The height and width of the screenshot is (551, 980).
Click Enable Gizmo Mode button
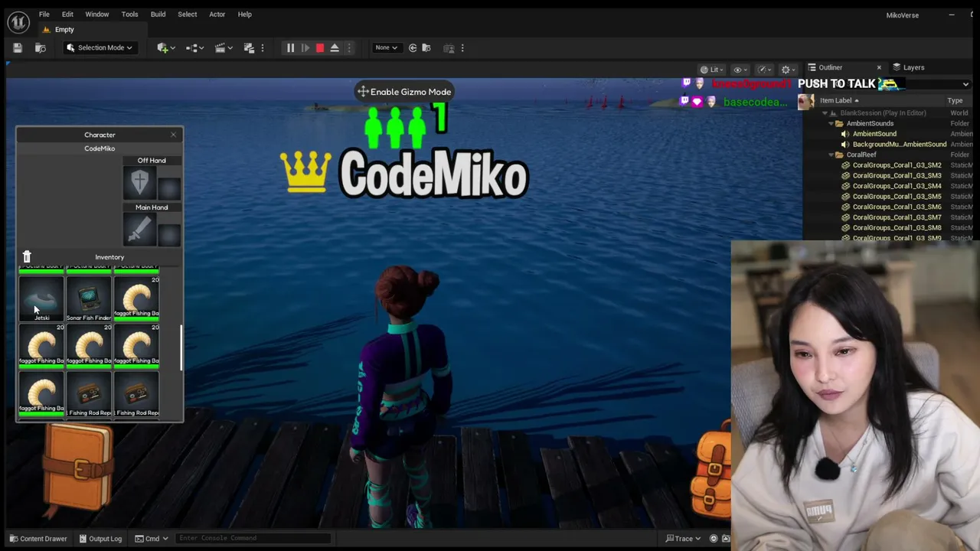(404, 92)
